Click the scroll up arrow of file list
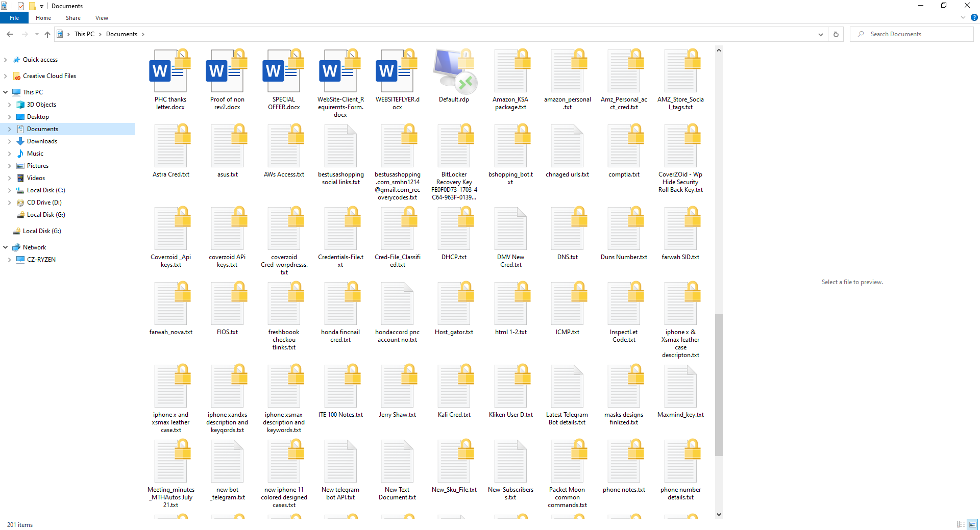Image resolution: width=980 pixels, height=530 pixels. click(x=719, y=50)
